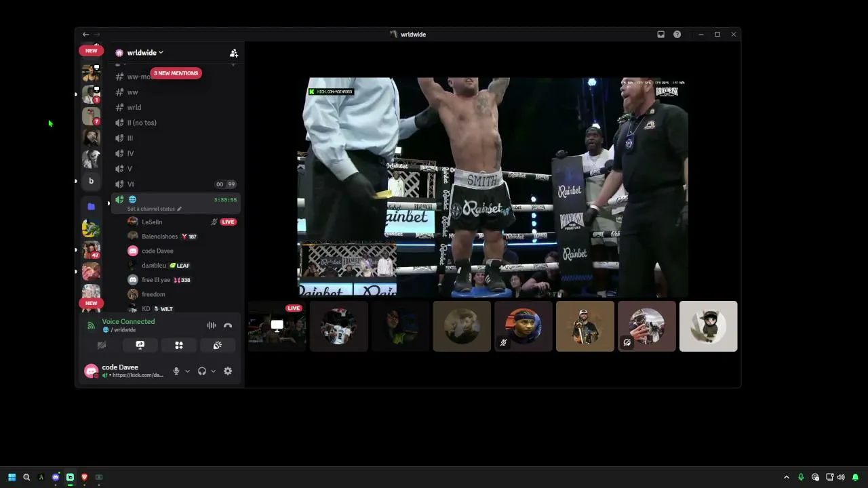
Task: Open microphone input options arrow
Action: (187, 371)
